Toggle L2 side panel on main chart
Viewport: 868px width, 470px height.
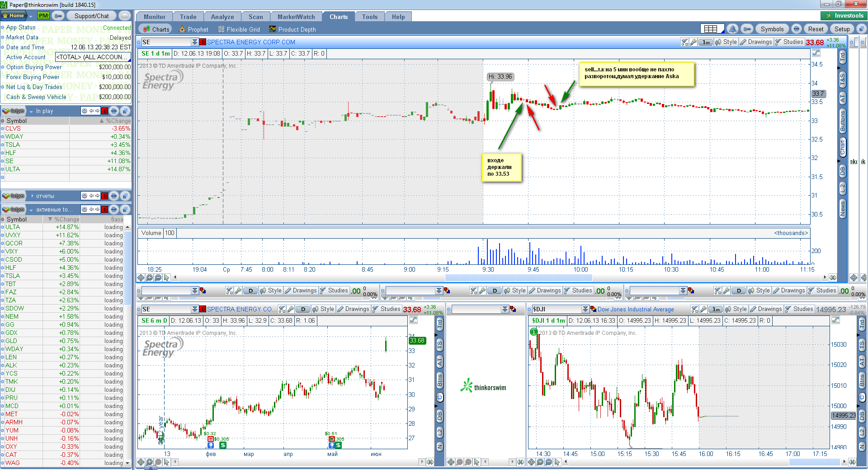[x=843, y=189]
